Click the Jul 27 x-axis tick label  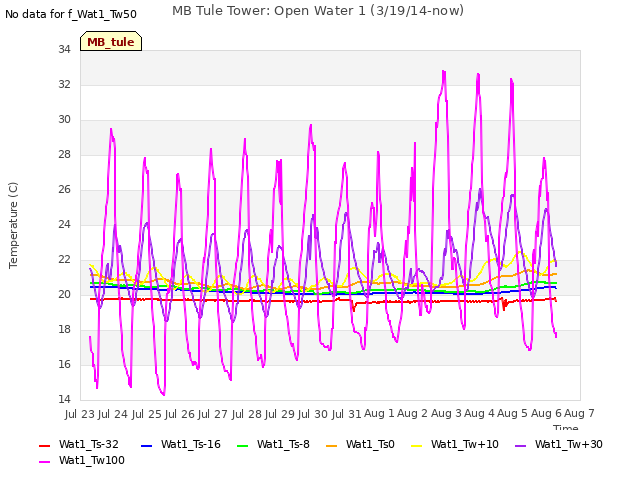(213, 414)
